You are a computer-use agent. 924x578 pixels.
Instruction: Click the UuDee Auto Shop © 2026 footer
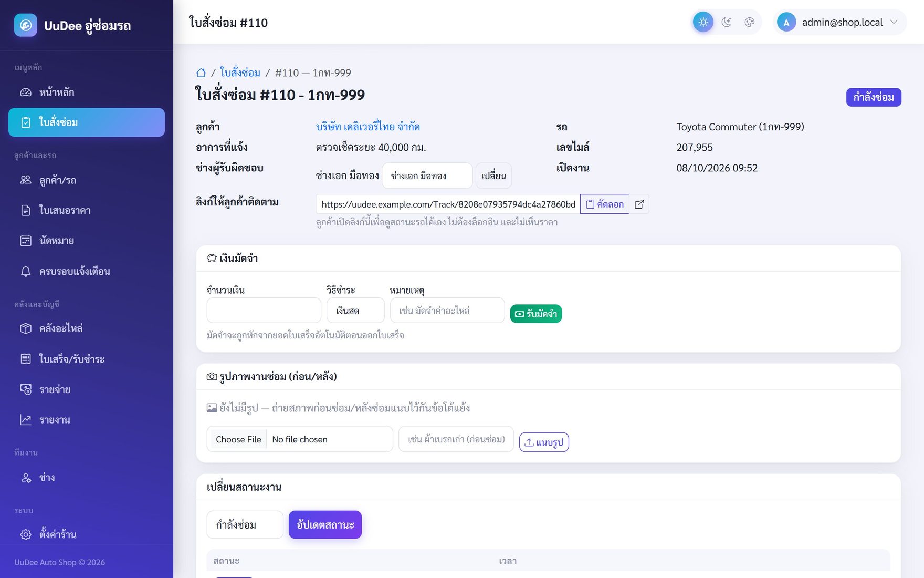pyautogui.click(x=59, y=562)
